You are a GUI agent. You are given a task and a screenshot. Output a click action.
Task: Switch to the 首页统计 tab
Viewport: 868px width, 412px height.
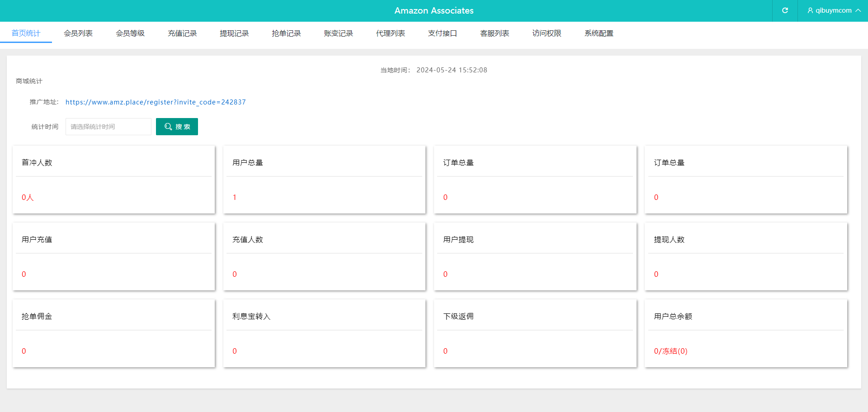(26, 33)
